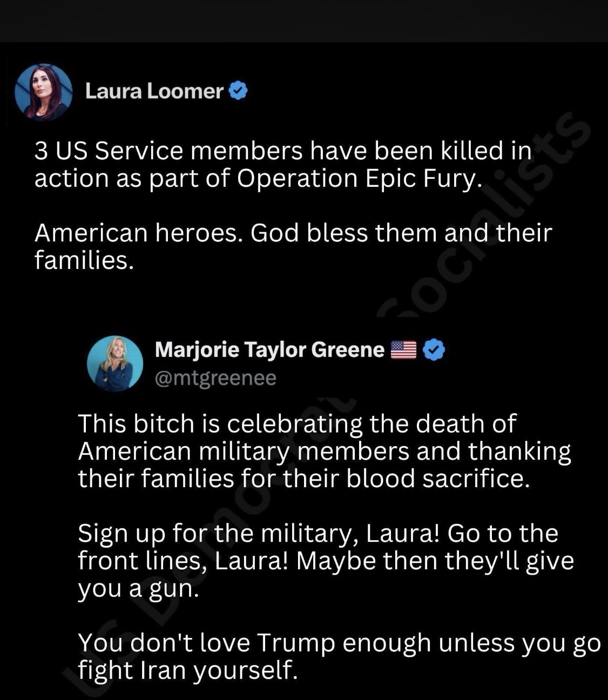608x700 pixels.
Task: Select the 'American heroes. God bless them' paragraph
Action: [293, 246]
